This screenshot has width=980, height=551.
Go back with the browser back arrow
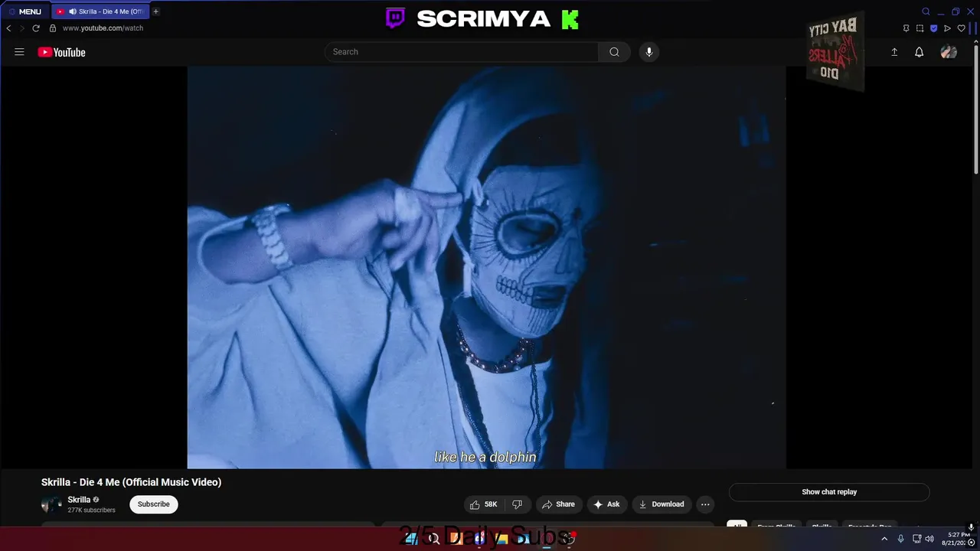8,28
